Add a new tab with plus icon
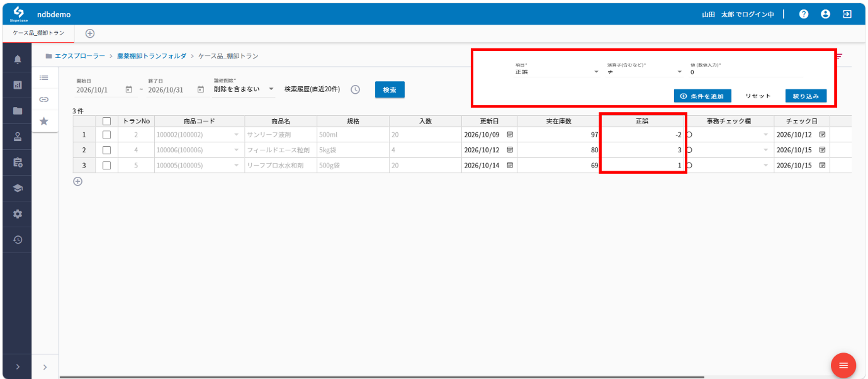 tap(90, 33)
